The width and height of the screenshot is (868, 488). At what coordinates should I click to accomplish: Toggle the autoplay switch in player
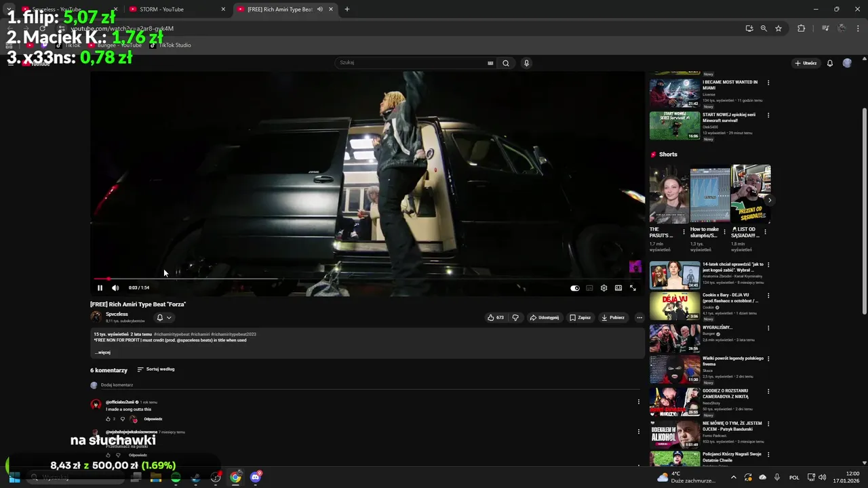[x=574, y=288]
